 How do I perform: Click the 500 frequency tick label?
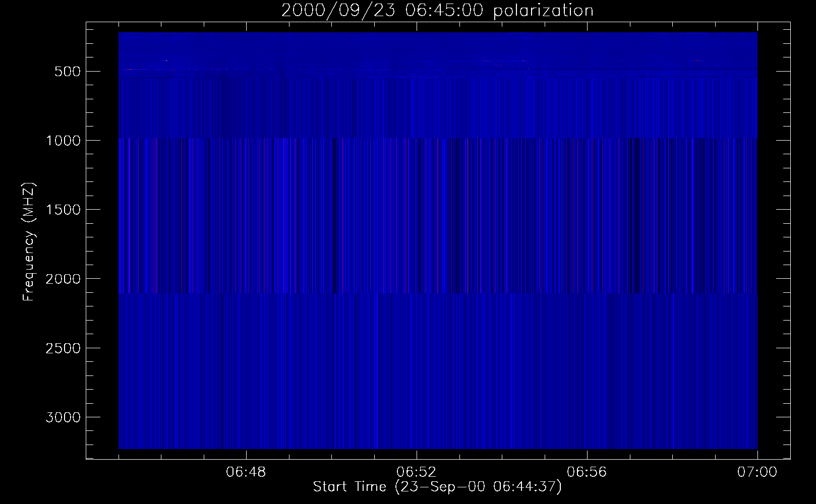pyautogui.click(x=68, y=72)
